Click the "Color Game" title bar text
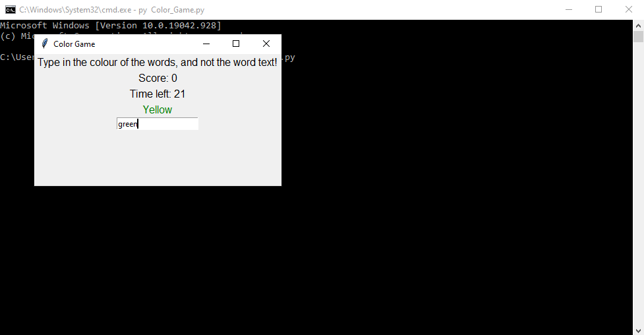 coord(74,44)
